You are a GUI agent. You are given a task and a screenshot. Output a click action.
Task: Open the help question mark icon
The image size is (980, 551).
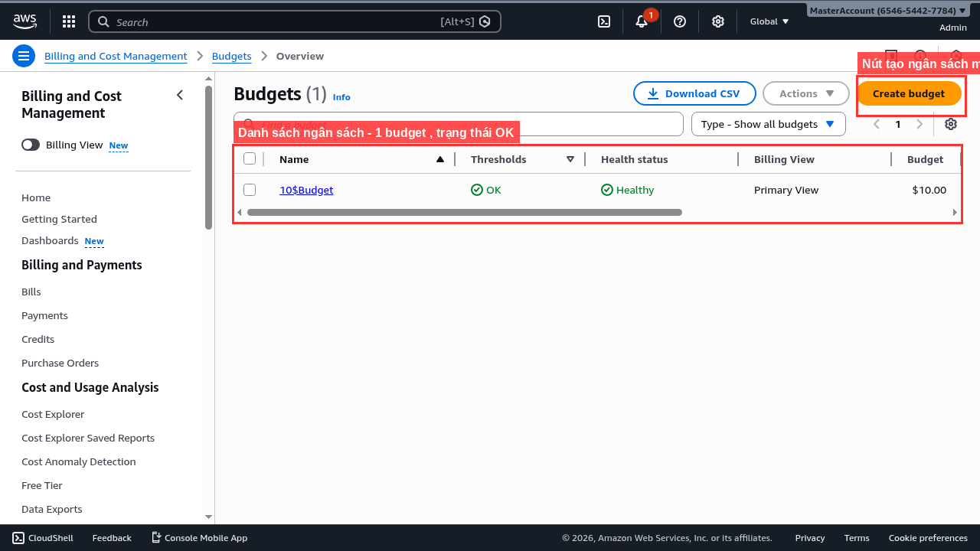[680, 21]
